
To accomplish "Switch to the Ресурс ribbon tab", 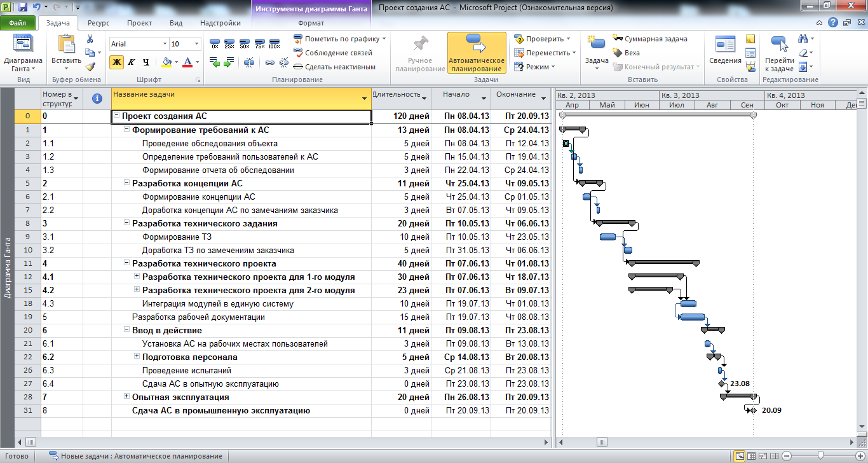I will click(x=98, y=23).
